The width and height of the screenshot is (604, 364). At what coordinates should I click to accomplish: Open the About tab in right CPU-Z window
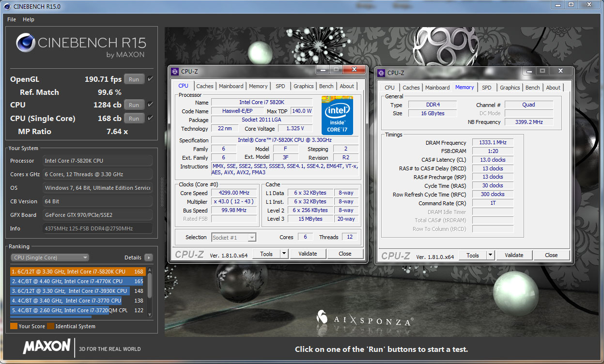pos(553,88)
